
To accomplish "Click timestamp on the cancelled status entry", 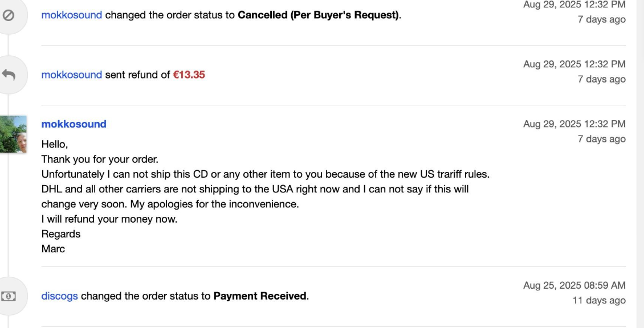I will point(574,5).
